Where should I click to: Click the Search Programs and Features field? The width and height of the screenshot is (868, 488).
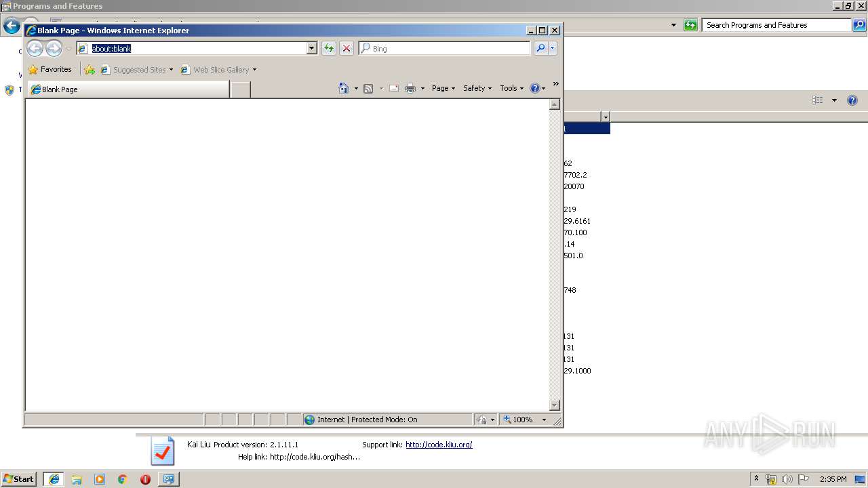point(777,25)
